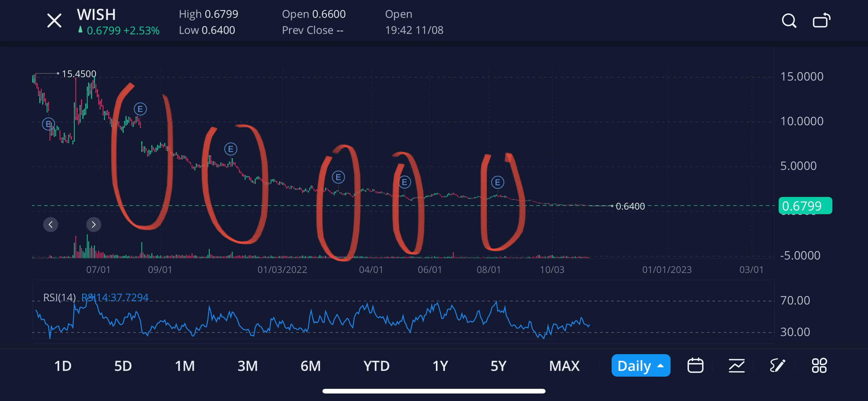This screenshot has height=401, width=868.
Task: Tap the 10.0000 price axis label
Action: [802, 121]
